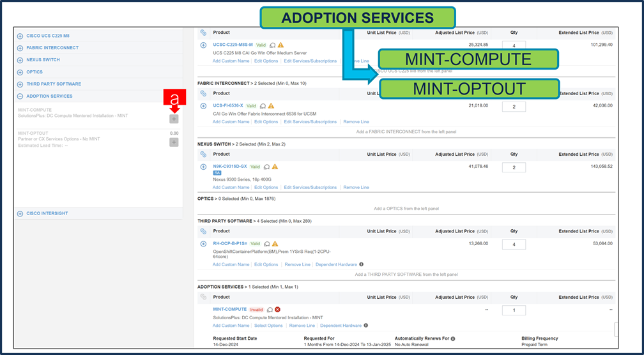The height and width of the screenshot is (355, 644).
Task: Expand the CISCO UCS C225 M8 section
Action: pos(20,36)
